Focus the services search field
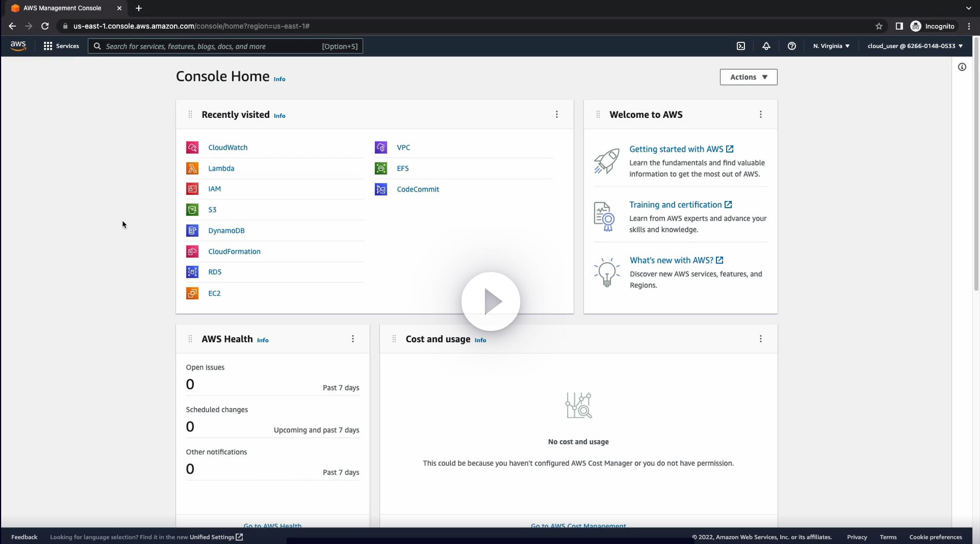The height and width of the screenshot is (544, 980). (225, 46)
